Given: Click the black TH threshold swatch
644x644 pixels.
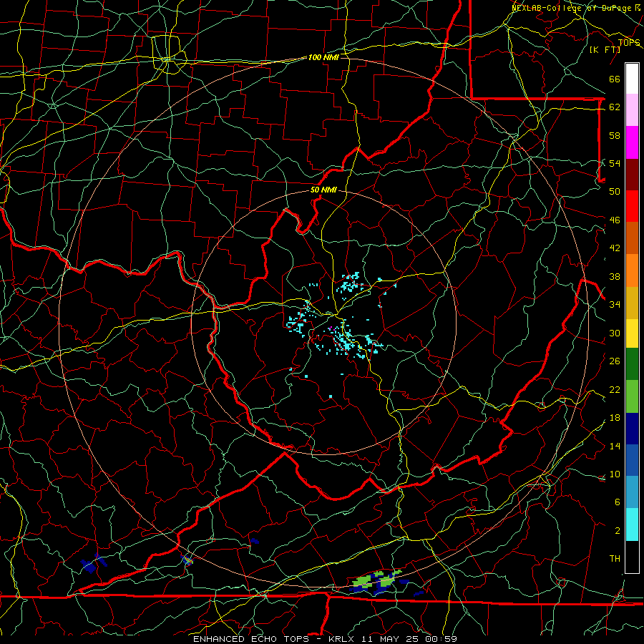Looking at the screenshot, I should pos(632,557).
